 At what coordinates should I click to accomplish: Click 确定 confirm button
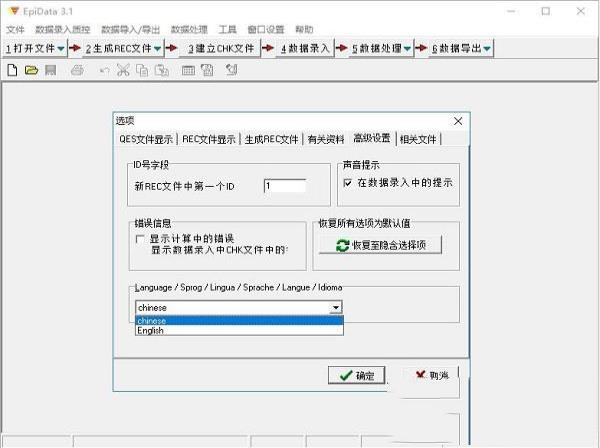[x=357, y=375]
